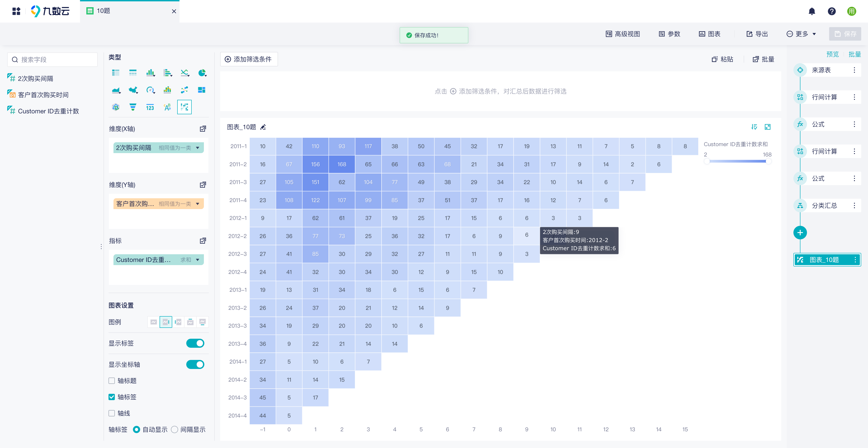Select the scatter plot chart type icon
The image size is (868, 448).
(184, 90)
